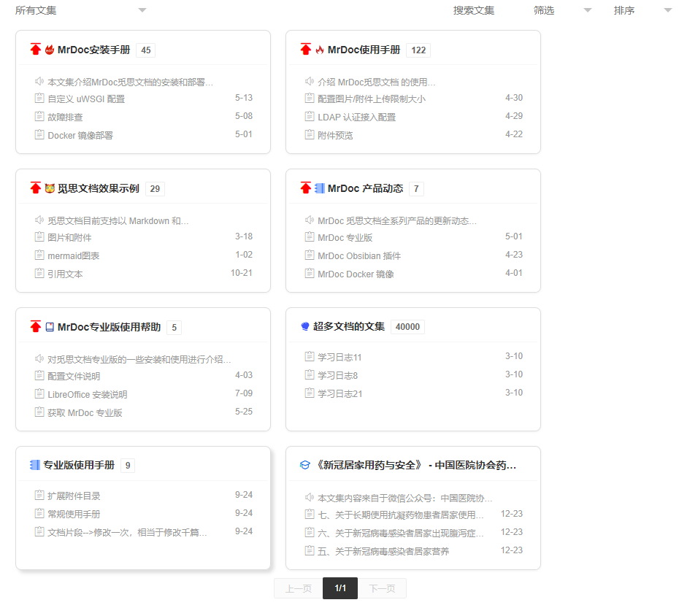The image size is (698, 616).
Task: Open document 故障排查
Action: pyautogui.click(x=65, y=117)
